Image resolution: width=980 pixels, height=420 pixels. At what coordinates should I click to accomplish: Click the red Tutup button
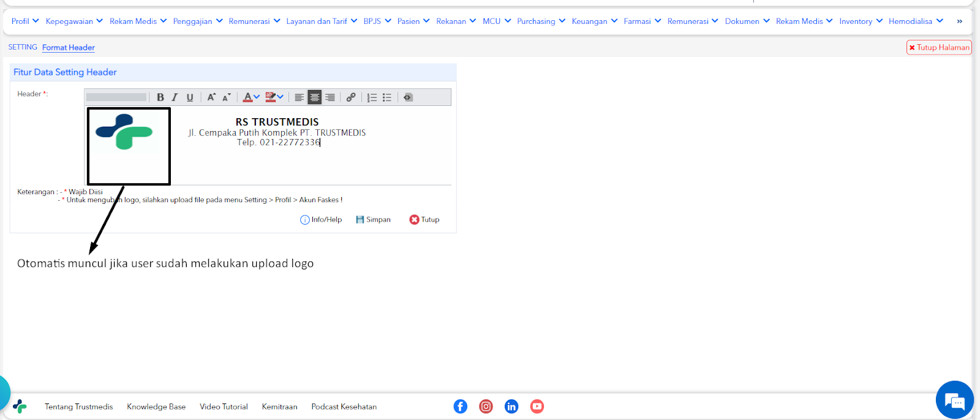[x=424, y=220]
